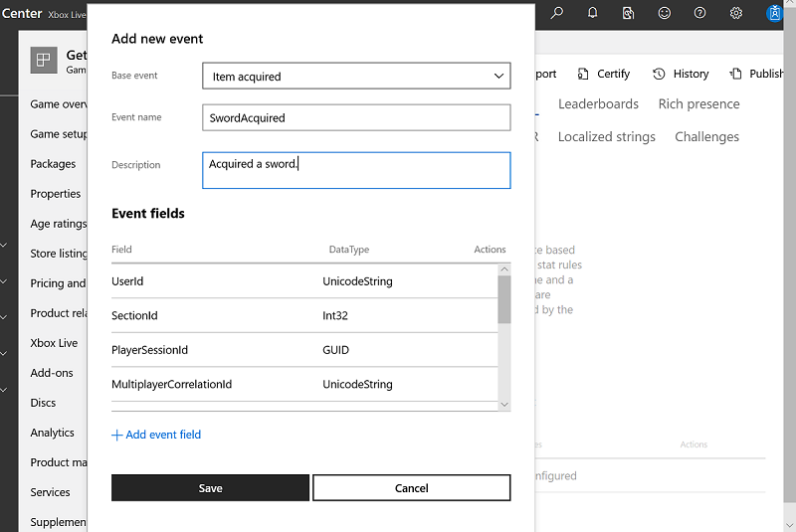Open Services in the sidebar
This screenshot has width=796, height=532.
[x=51, y=492]
